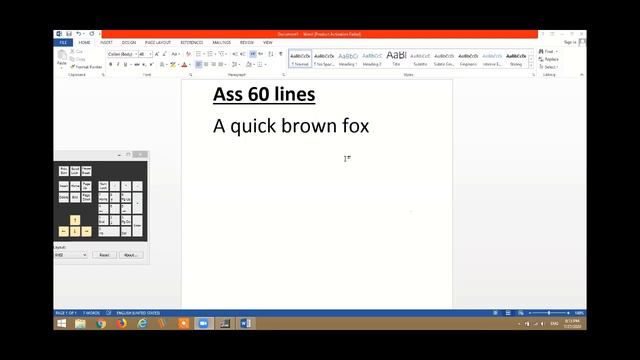640x360 pixels.
Task: Expand the Styles gallery More arrow
Action: click(x=531, y=65)
